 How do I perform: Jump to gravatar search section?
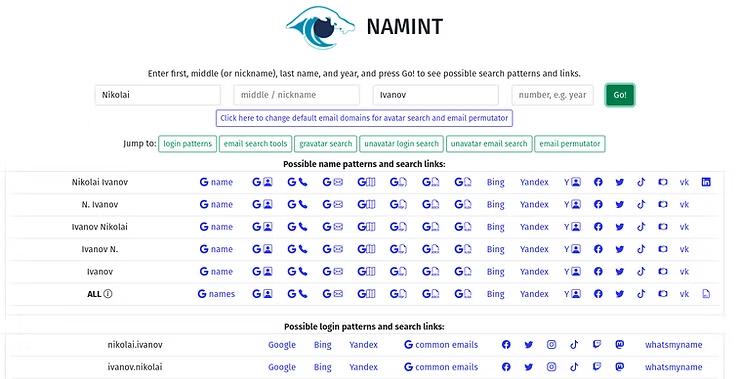[x=326, y=144]
